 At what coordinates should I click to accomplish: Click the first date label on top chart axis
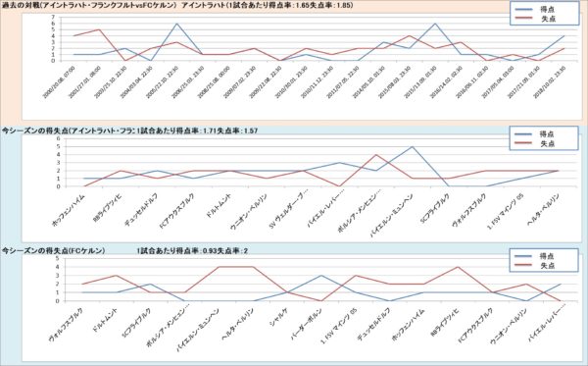click(59, 81)
